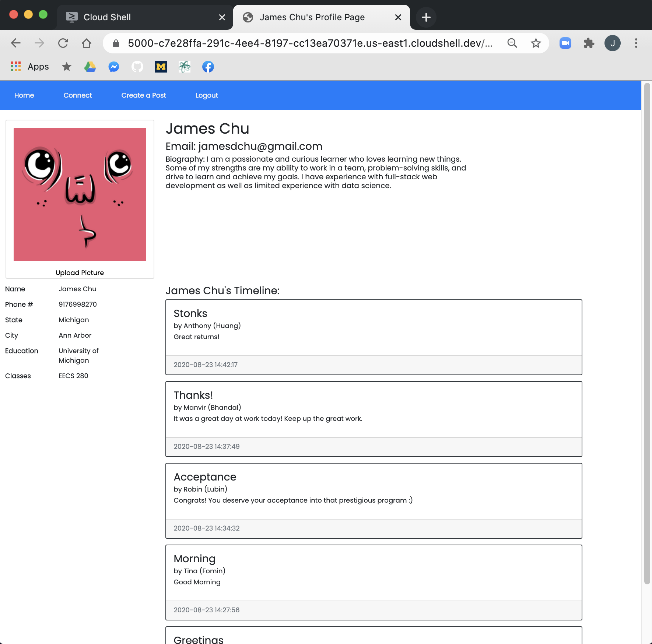This screenshot has height=644, width=652.
Task: Click the City value Ann Arbor
Action: [x=75, y=335]
